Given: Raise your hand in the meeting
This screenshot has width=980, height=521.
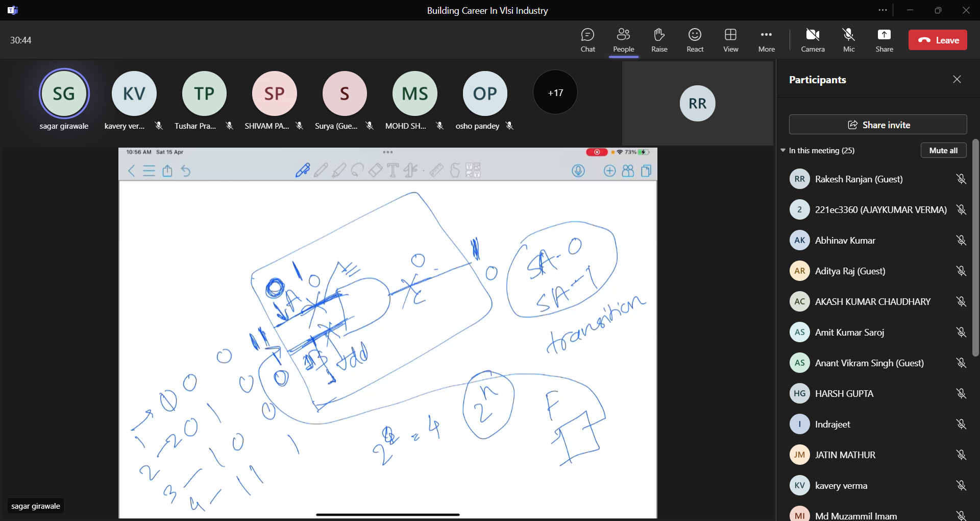Looking at the screenshot, I should click(x=659, y=40).
